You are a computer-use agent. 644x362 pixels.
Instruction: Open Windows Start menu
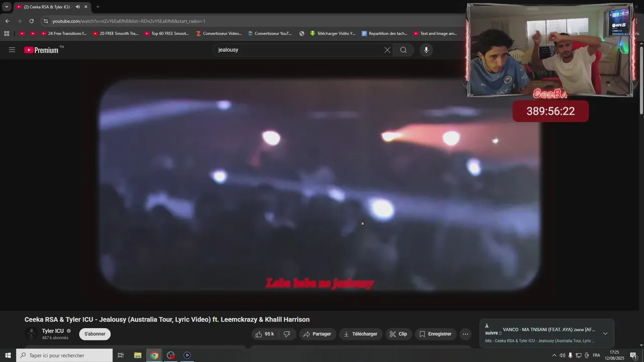pos(8,355)
